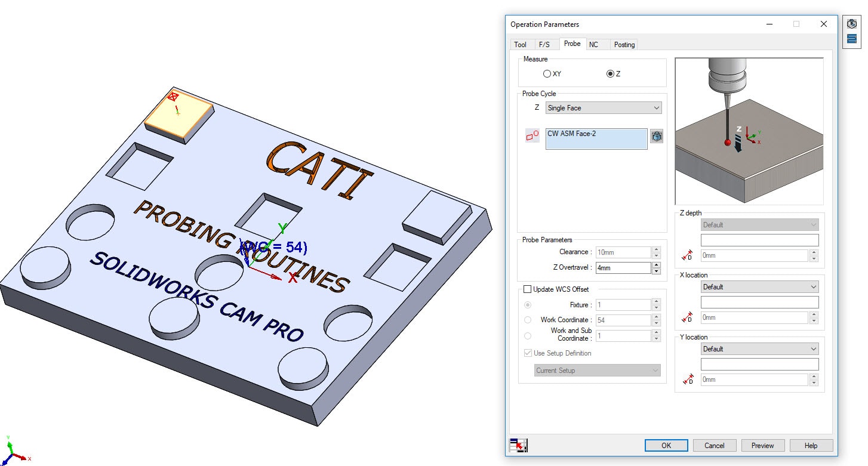868x466 pixels.
Task: Click the bottom-left icon in Operation Parameters dialog
Action: 518,445
